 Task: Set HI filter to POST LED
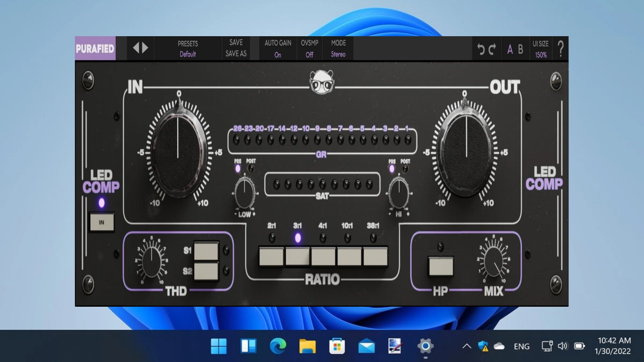click(405, 169)
